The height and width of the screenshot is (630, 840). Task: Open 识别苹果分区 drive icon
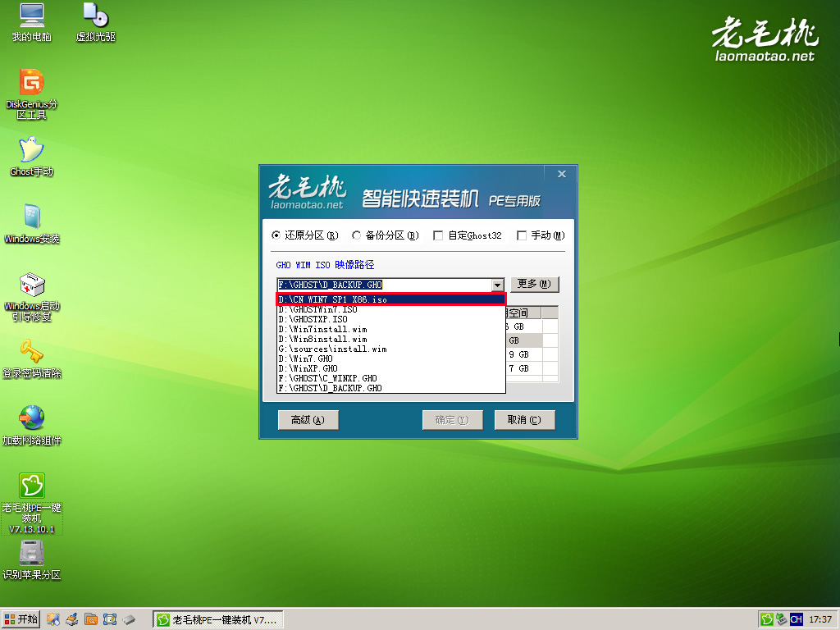coord(32,560)
